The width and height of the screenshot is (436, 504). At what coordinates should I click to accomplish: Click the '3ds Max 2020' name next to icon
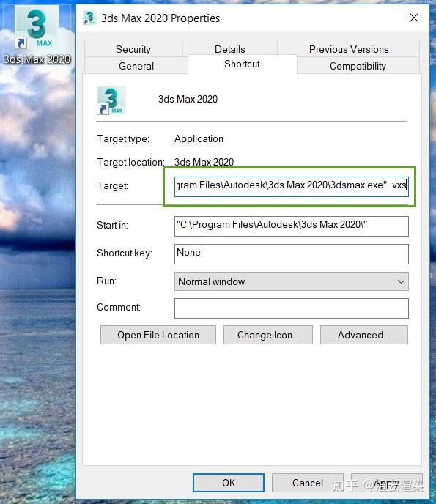pos(188,99)
